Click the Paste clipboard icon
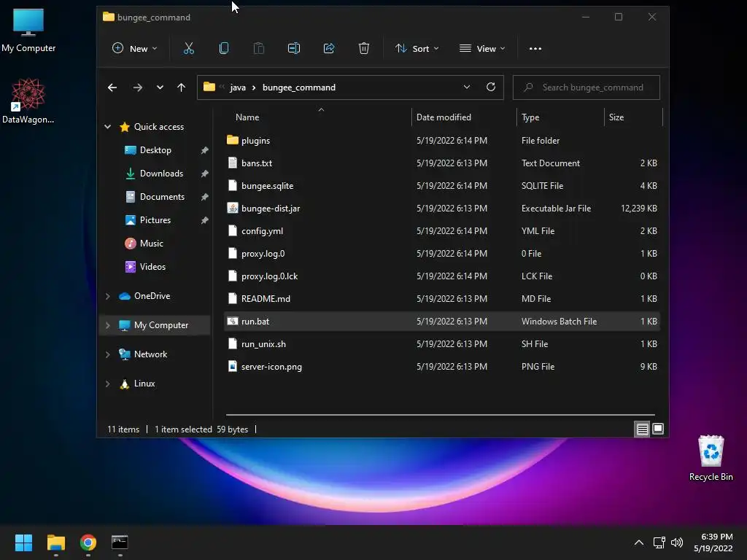The height and width of the screenshot is (560, 747). click(x=259, y=48)
